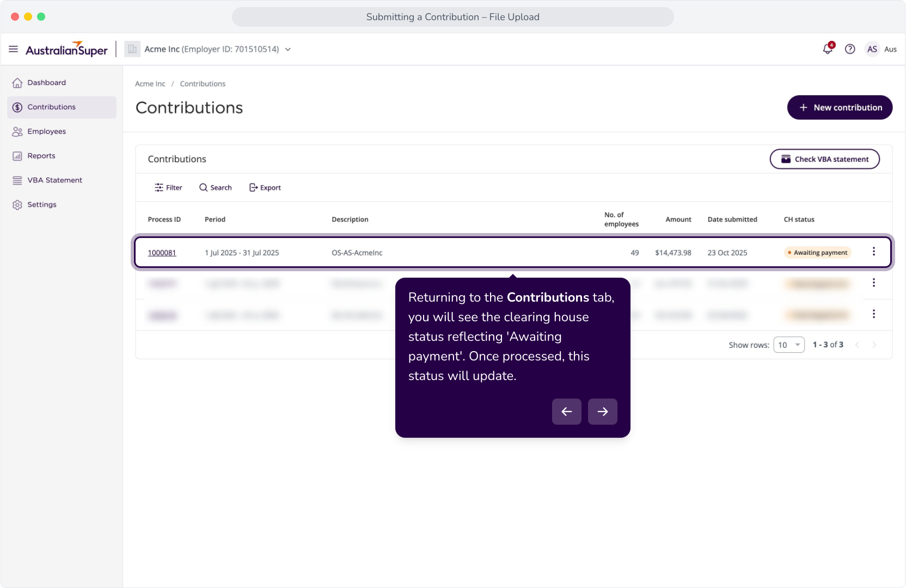
Task: Go to next table page arrow
Action: pos(874,345)
